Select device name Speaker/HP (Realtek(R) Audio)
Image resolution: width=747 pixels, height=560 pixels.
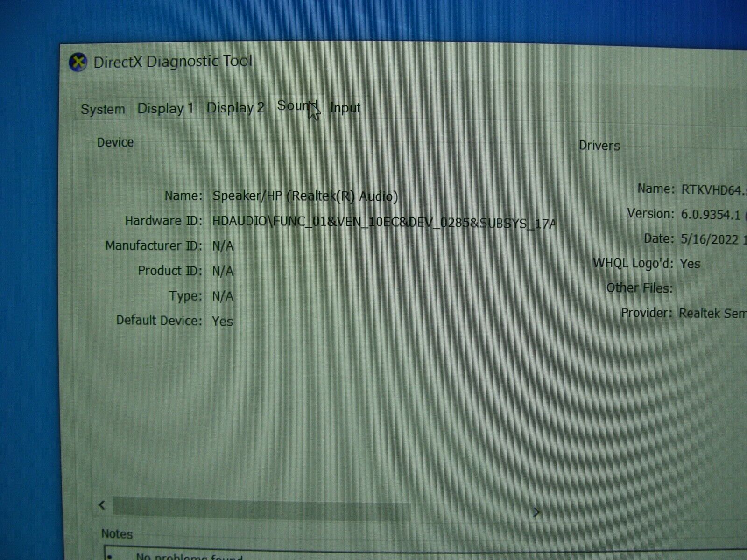(305, 196)
